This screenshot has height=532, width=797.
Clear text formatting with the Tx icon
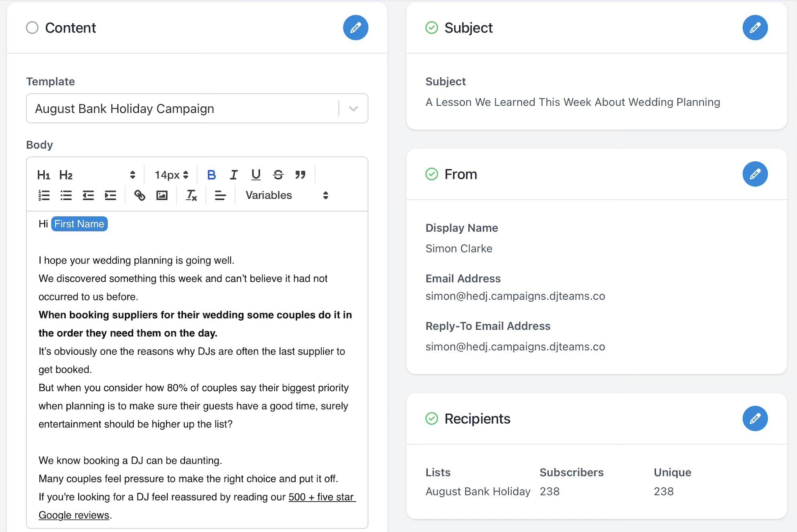pyautogui.click(x=191, y=195)
